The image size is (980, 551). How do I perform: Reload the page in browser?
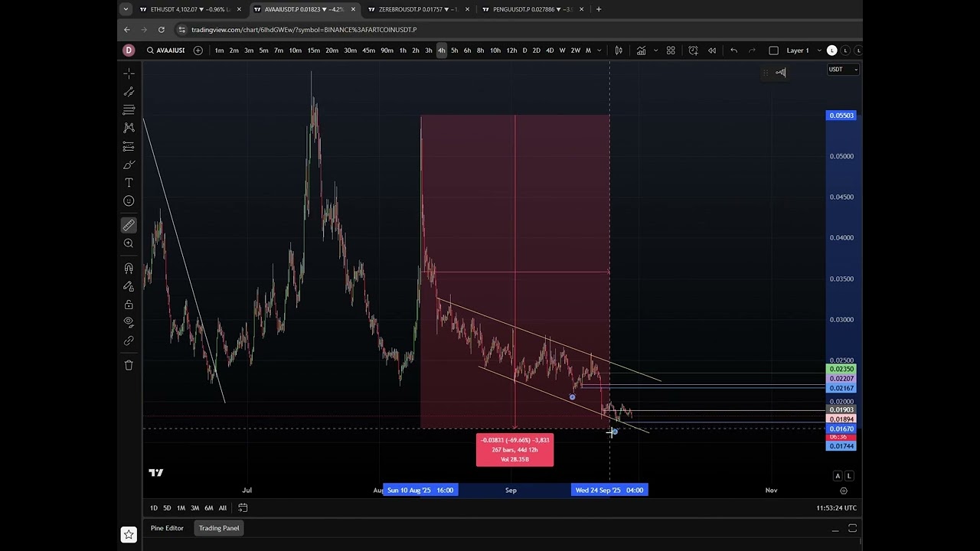click(x=161, y=30)
